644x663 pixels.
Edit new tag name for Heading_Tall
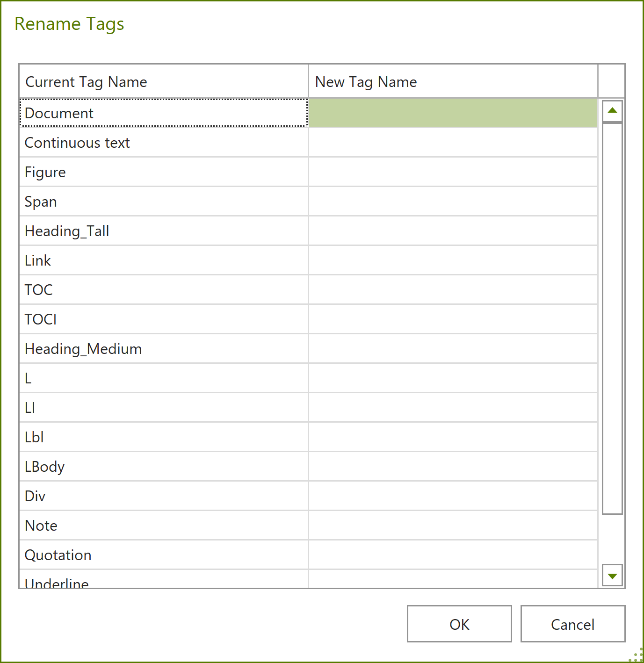click(x=453, y=231)
